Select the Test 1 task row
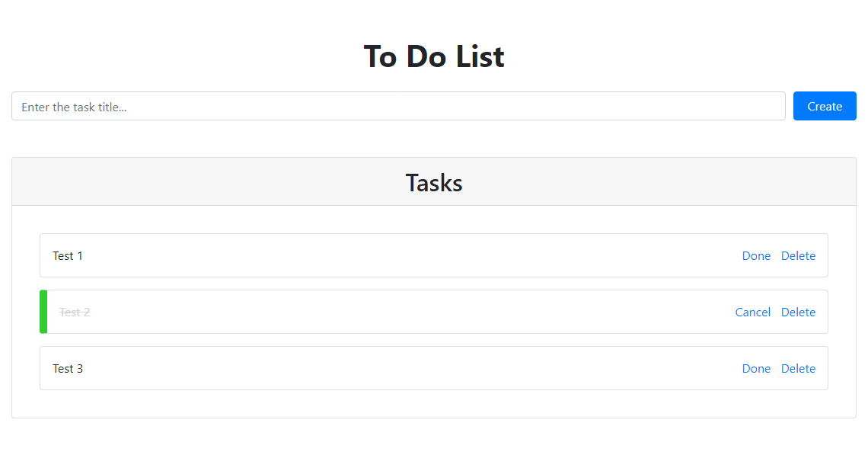The image size is (868, 455). point(381,255)
